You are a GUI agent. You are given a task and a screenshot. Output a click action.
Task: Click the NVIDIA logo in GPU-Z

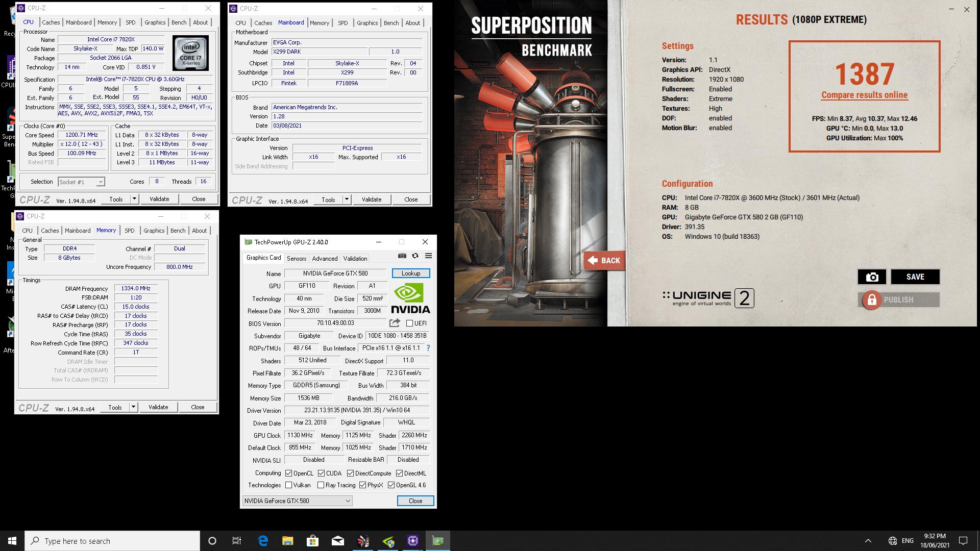click(410, 298)
